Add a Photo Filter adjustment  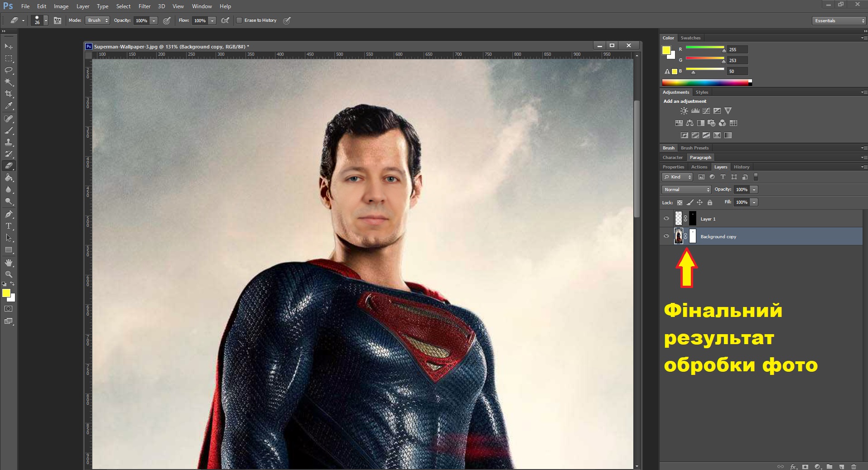[x=712, y=123]
